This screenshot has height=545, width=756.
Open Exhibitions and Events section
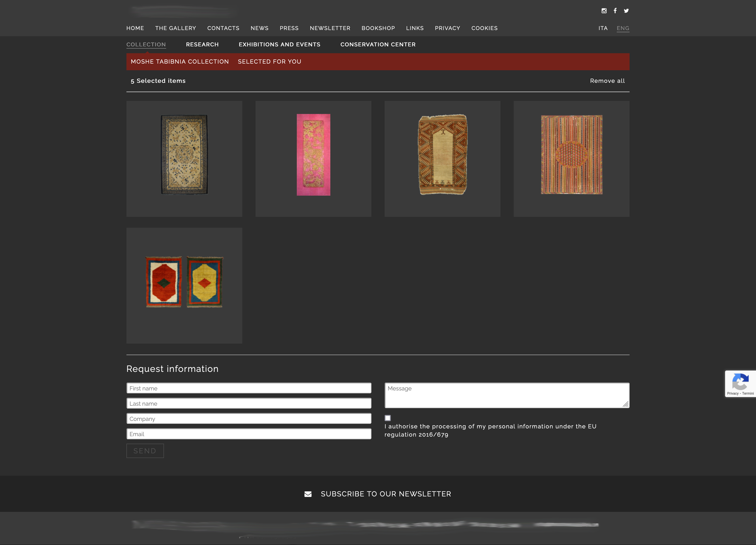(x=279, y=44)
